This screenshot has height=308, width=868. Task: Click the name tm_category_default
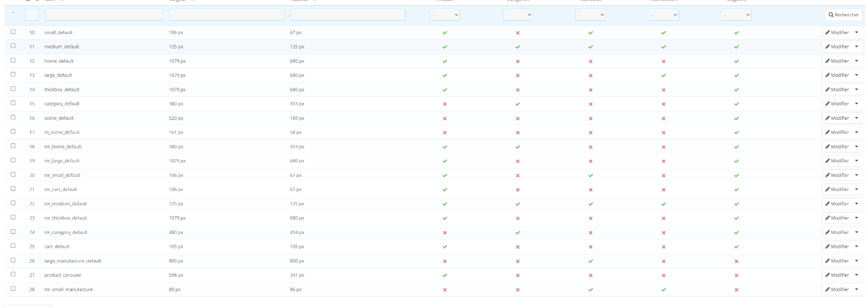point(66,232)
